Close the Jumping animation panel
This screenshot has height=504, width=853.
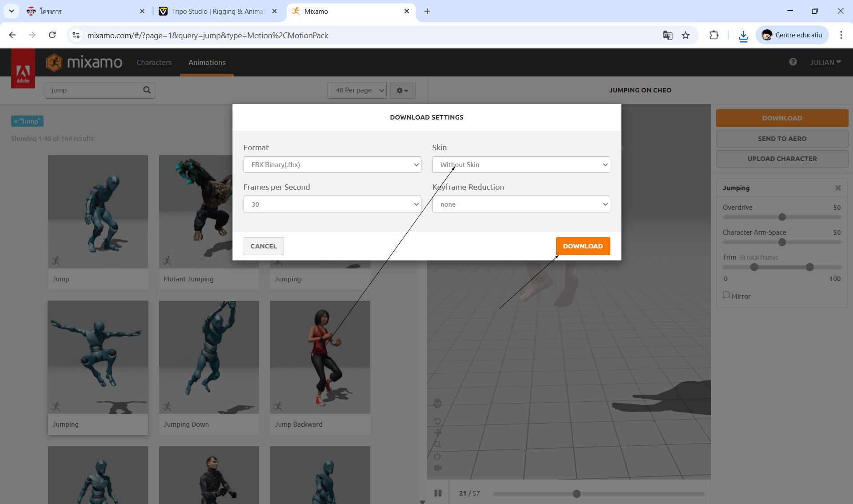coord(838,188)
